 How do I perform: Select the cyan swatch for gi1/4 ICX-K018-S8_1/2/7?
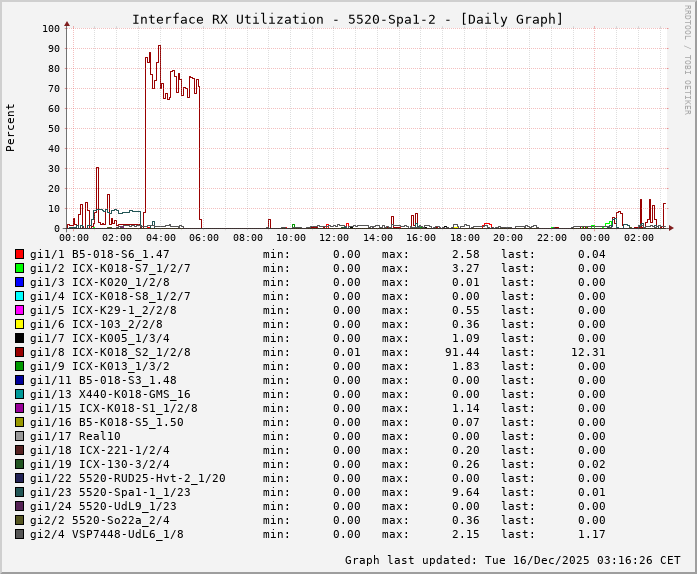pyautogui.click(x=19, y=296)
